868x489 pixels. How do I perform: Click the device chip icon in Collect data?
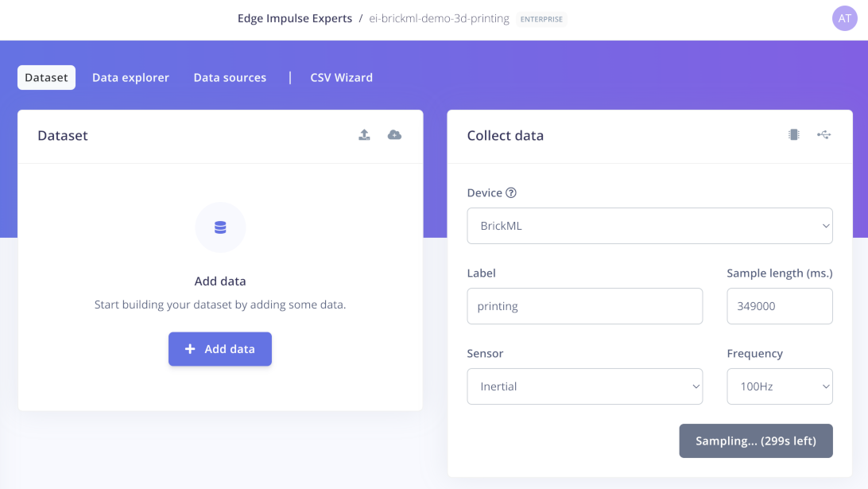794,134
